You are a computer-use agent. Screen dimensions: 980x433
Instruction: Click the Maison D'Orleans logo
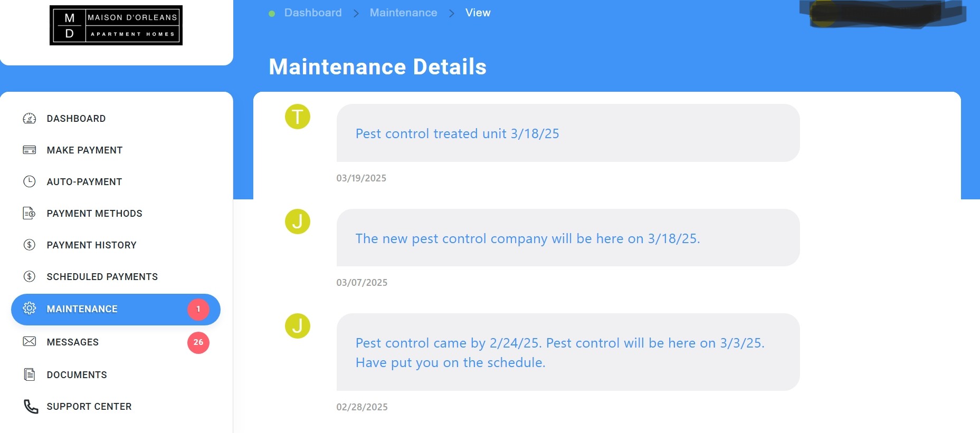(116, 25)
